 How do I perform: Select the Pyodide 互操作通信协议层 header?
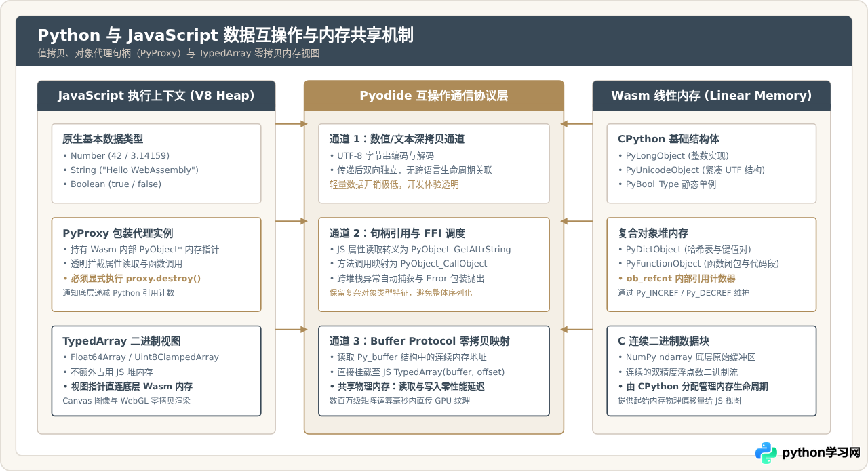coord(434,96)
